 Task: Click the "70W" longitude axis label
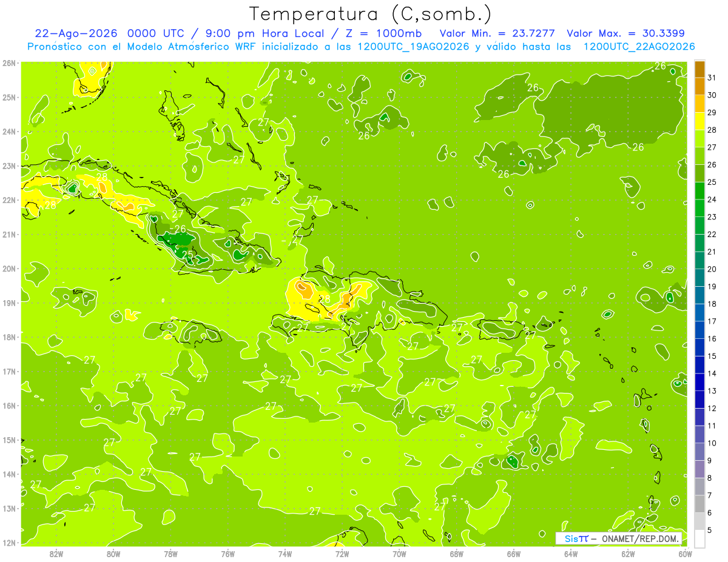[x=399, y=554]
